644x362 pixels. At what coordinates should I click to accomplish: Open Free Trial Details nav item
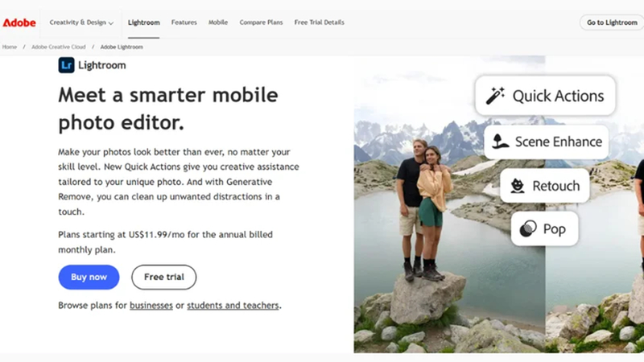pos(319,23)
